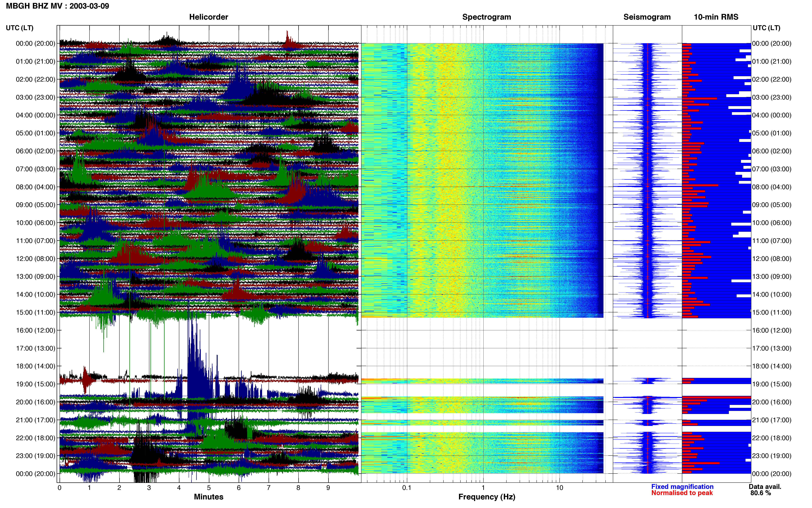
Task: Click the minute 5 tick label on helicorder axis
Action: [209, 488]
